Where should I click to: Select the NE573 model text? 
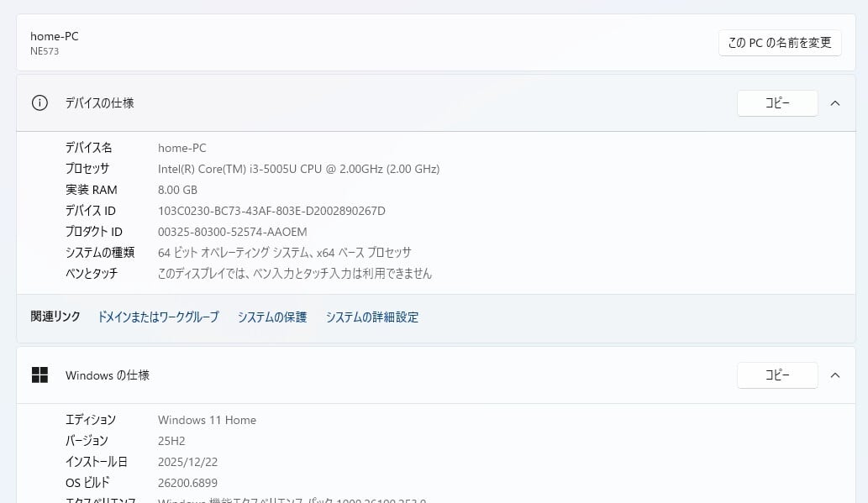click(45, 51)
